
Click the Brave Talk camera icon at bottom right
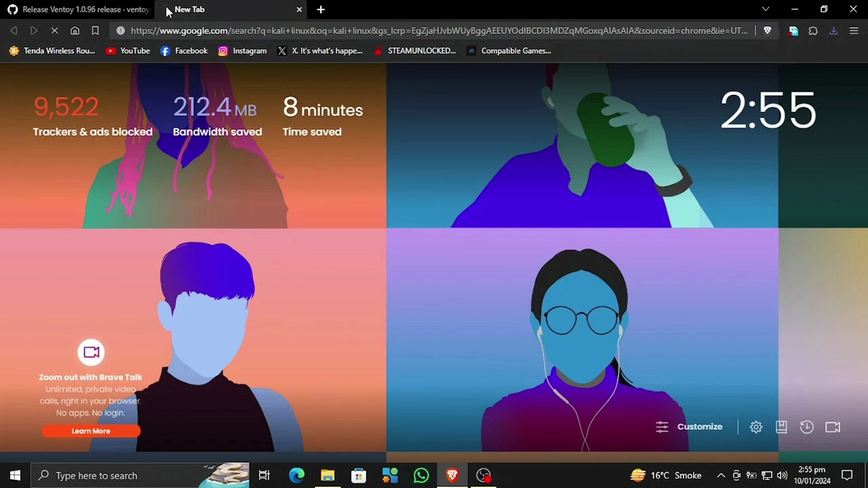pyautogui.click(x=833, y=427)
